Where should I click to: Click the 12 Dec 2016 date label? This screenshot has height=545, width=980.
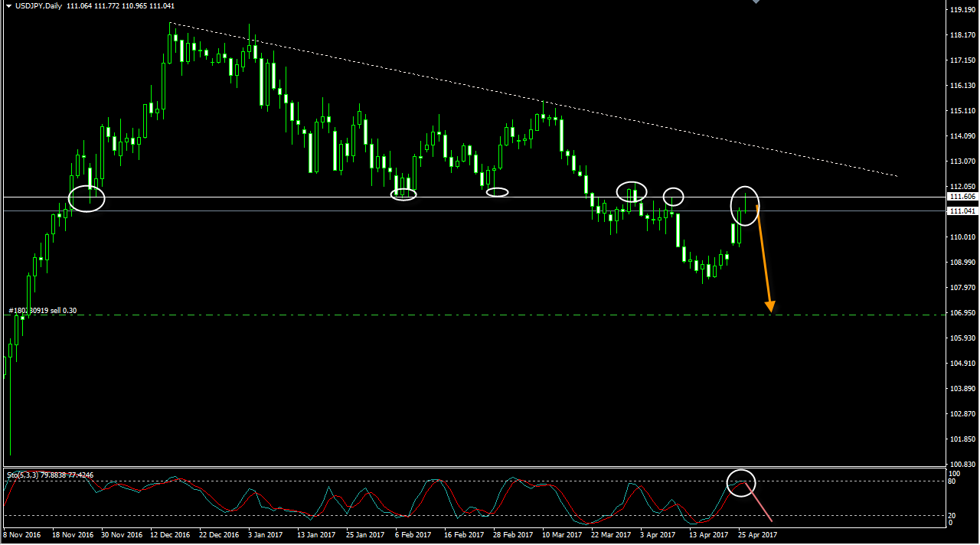click(170, 535)
